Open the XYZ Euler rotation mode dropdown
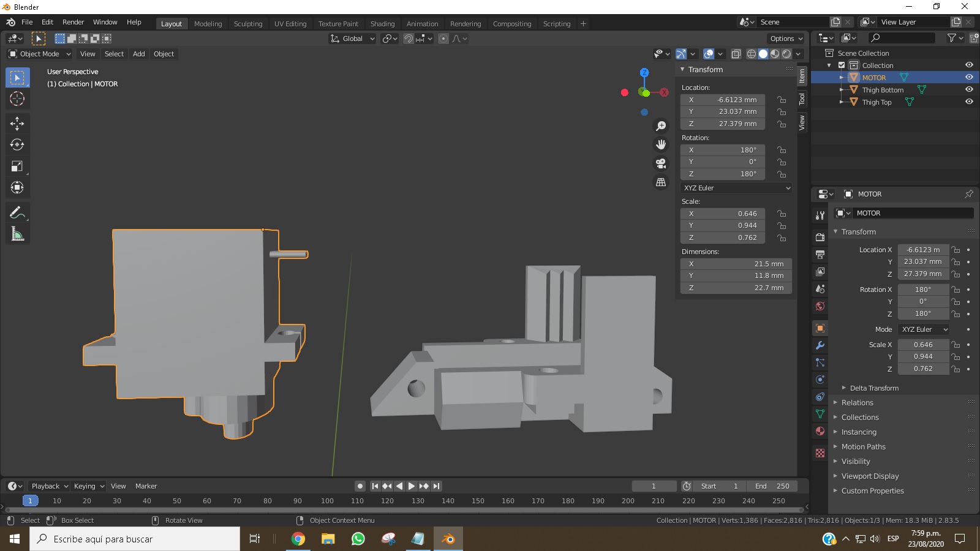Image resolution: width=980 pixels, height=551 pixels. (736, 188)
